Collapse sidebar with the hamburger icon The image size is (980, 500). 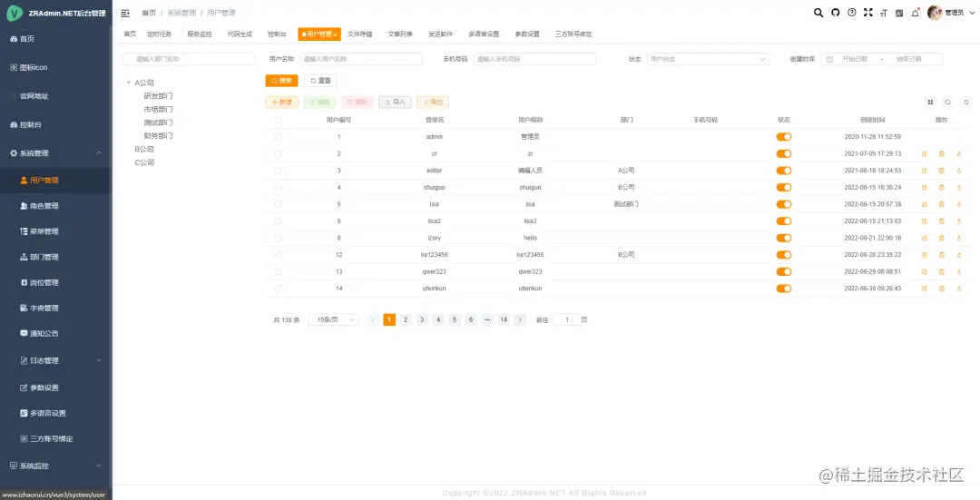point(125,13)
